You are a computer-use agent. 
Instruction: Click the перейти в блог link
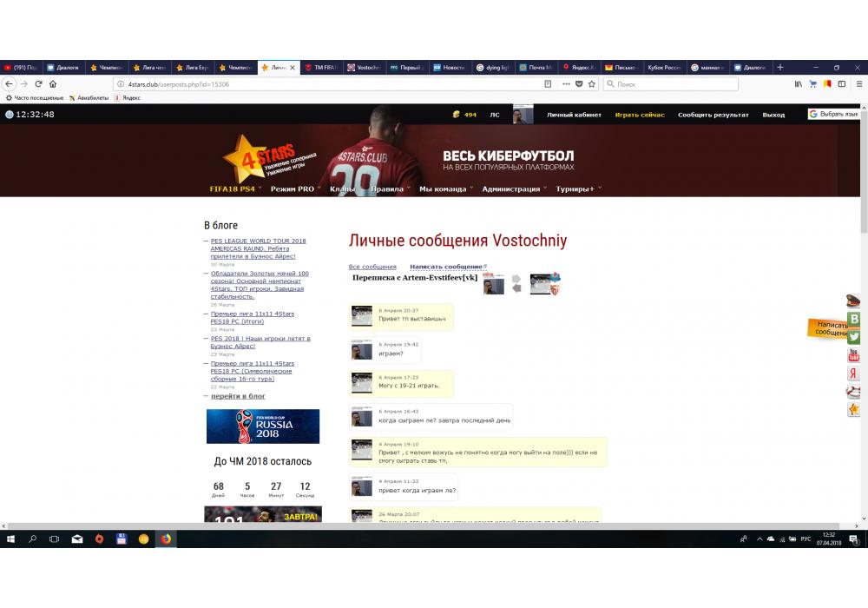click(238, 396)
